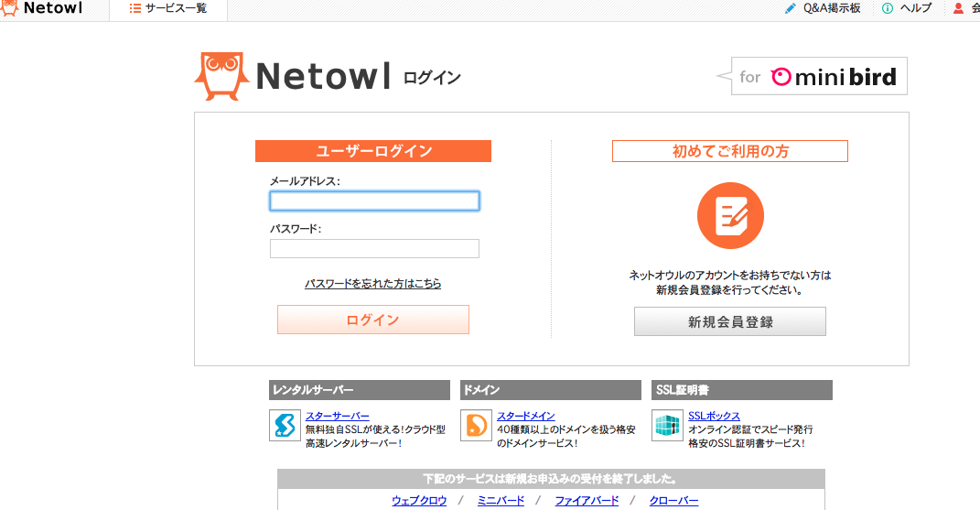Click the SSLボックス cube icon
Screen dimensions: 980x510
coord(667,426)
